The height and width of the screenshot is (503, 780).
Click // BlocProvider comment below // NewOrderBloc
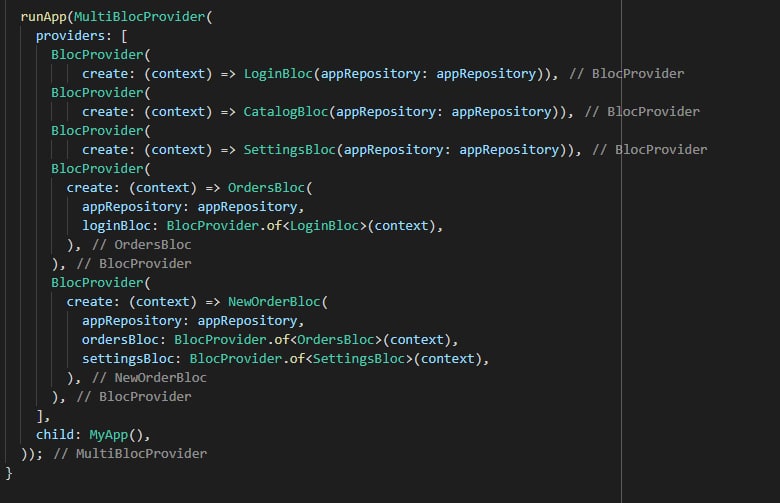pyautogui.click(x=134, y=397)
